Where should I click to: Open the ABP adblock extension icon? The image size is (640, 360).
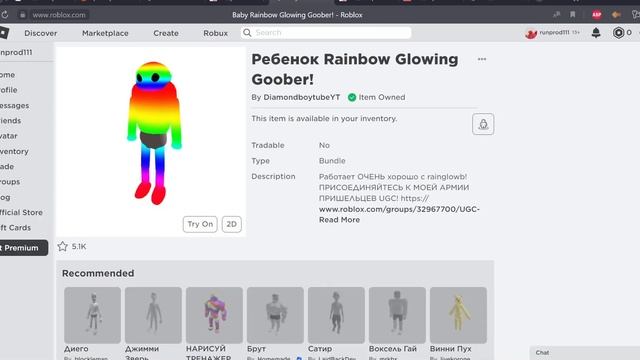point(596,15)
